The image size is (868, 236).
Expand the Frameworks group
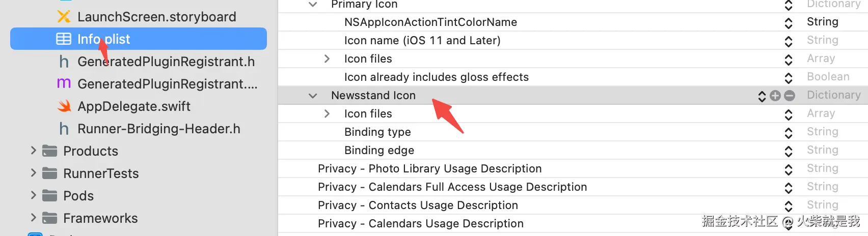pos(34,218)
